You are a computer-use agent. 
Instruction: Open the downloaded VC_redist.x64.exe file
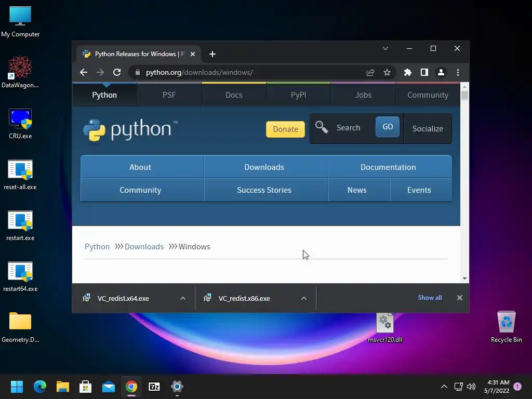(x=123, y=298)
